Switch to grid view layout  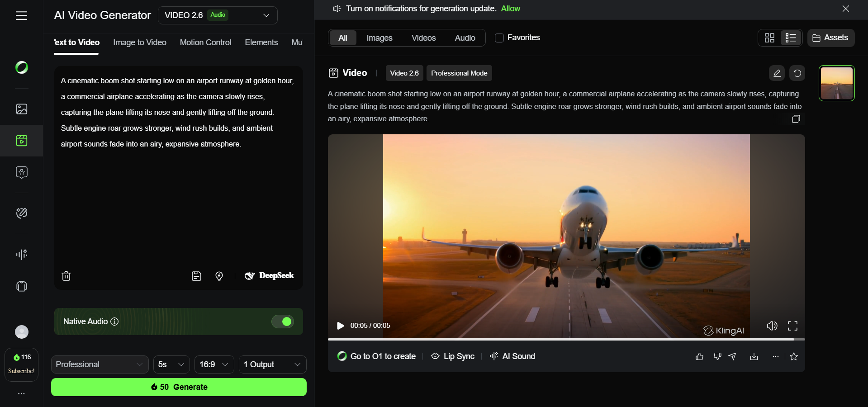(770, 38)
